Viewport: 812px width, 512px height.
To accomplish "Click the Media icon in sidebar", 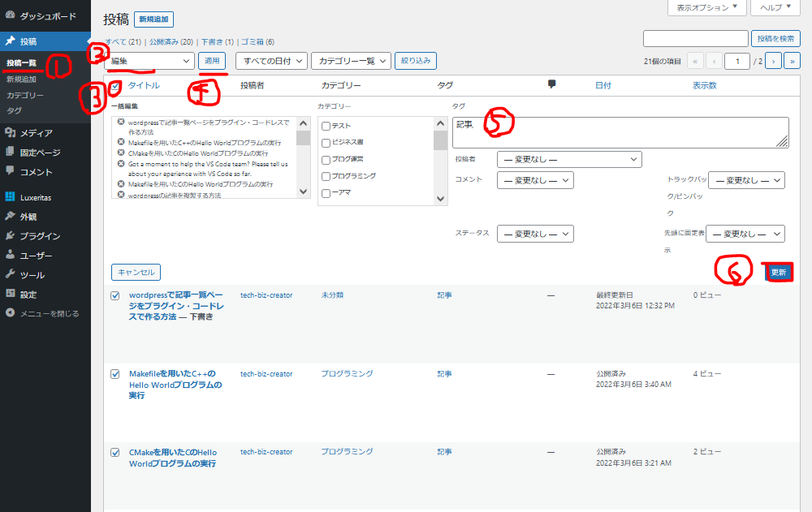I will coord(10,132).
